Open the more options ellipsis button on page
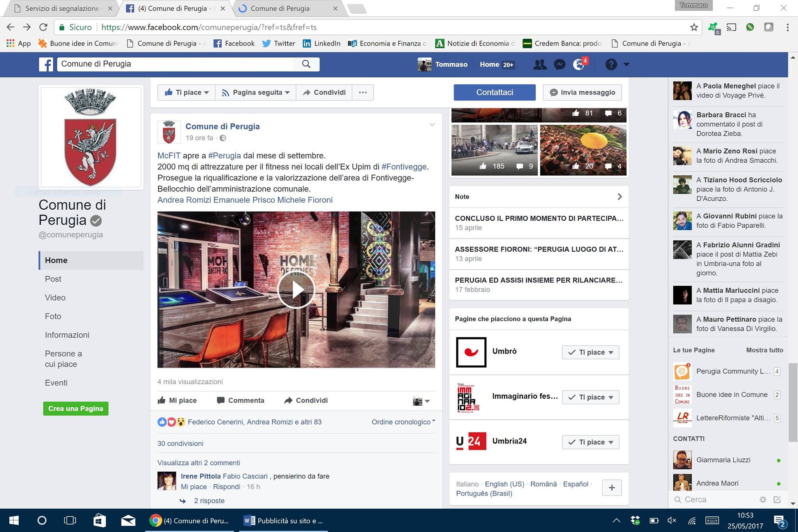Viewport: 798px width, 532px height. pyautogui.click(x=363, y=92)
